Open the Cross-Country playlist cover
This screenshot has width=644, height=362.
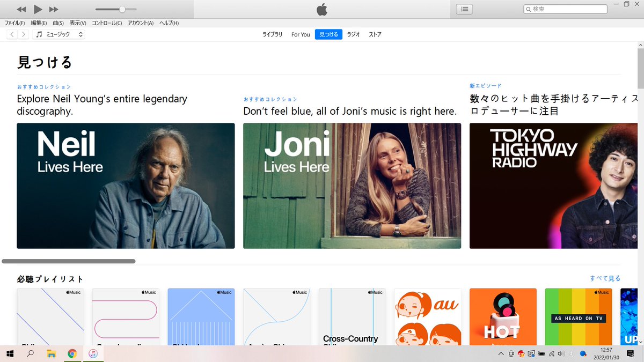(352, 317)
